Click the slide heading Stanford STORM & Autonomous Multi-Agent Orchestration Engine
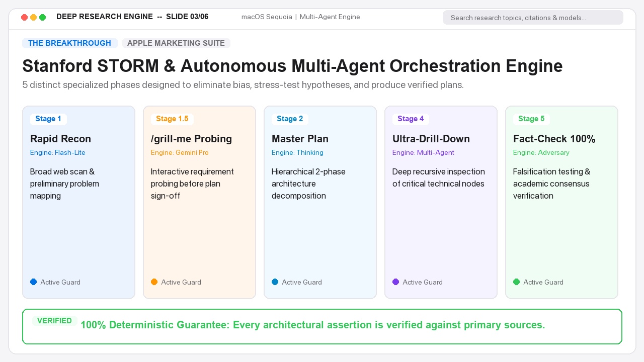The height and width of the screenshot is (362, 644). tap(292, 66)
